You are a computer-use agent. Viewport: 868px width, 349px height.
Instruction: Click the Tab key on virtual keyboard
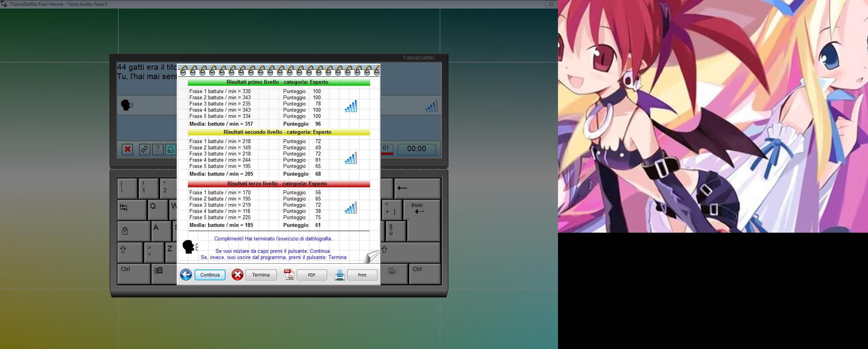132,210
